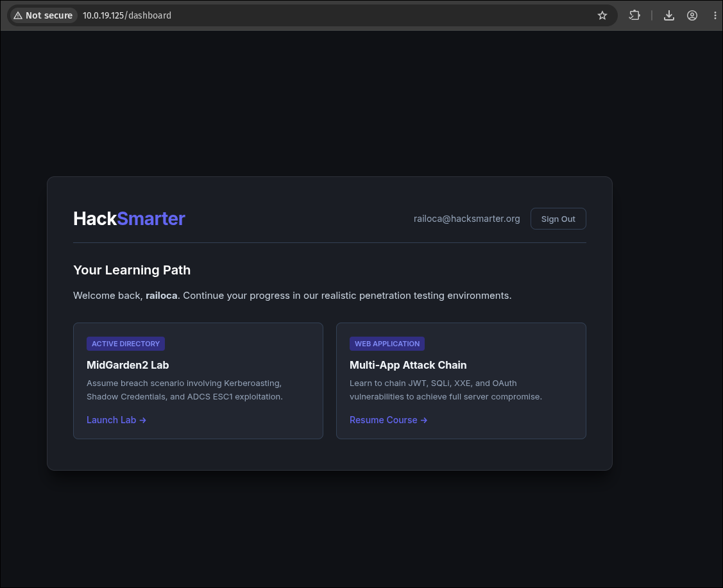This screenshot has width=723, height=588.
Task: Click the address bar URL 10.0.19.125/dashboard
Action: tap(127, 15)
